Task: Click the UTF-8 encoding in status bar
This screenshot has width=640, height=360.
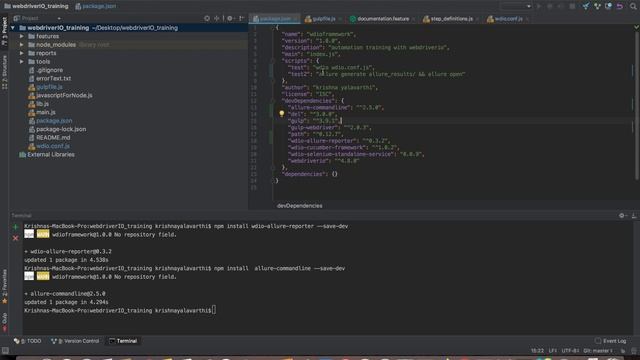Action: [570, 351]
